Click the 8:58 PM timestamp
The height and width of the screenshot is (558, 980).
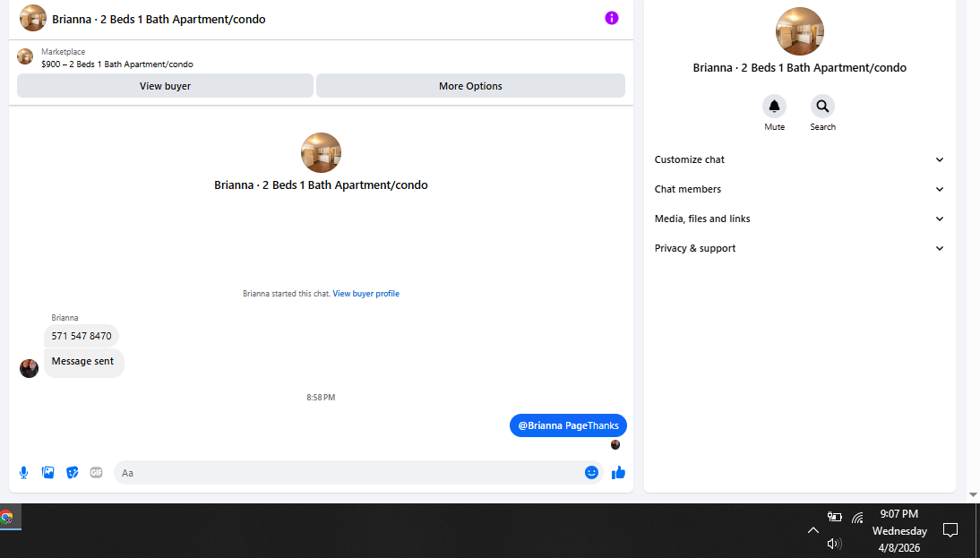pyautogui.click(x=321, y=397)
